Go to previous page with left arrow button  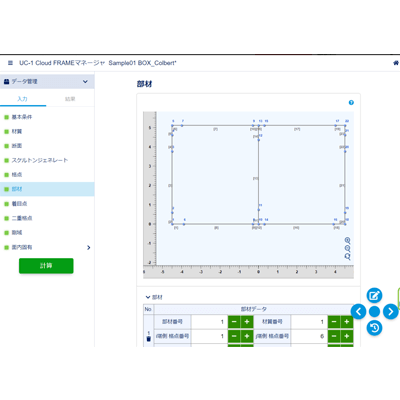(x=358, y=312)
